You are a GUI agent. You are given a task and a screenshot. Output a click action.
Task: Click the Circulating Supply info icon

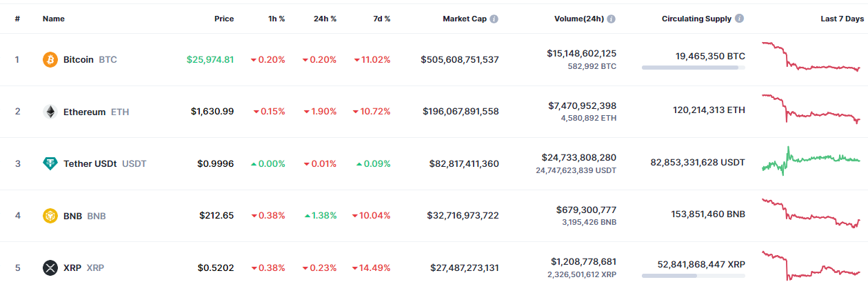[740, 19]
